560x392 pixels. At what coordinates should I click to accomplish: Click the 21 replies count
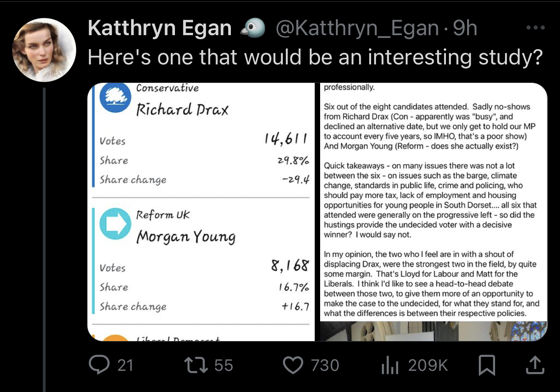(125, 365)
